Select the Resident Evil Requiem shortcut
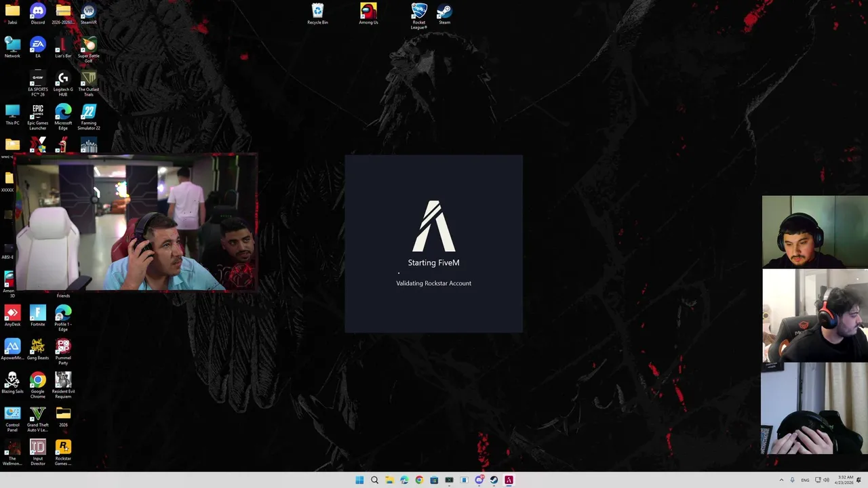The image size is (868, 488). click(63, 386)
